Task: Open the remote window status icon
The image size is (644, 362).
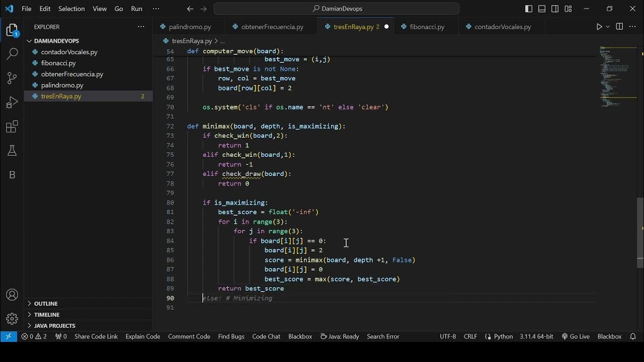Action: pyautogui.click(x=9, y=336)
